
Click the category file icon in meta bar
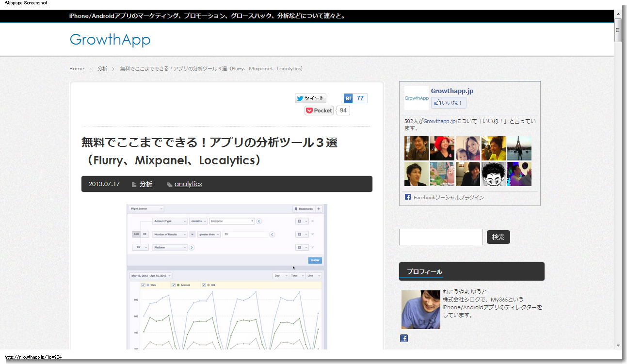point(134,185)
